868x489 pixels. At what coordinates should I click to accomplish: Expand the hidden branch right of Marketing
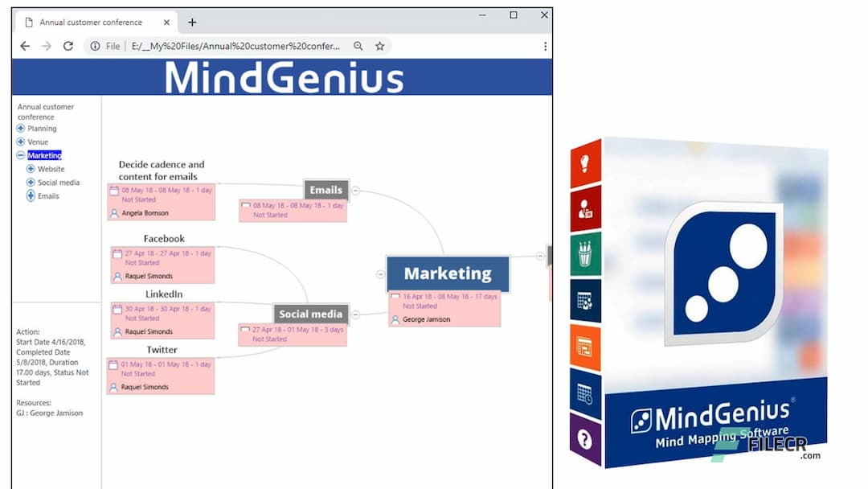click(541, 256)
